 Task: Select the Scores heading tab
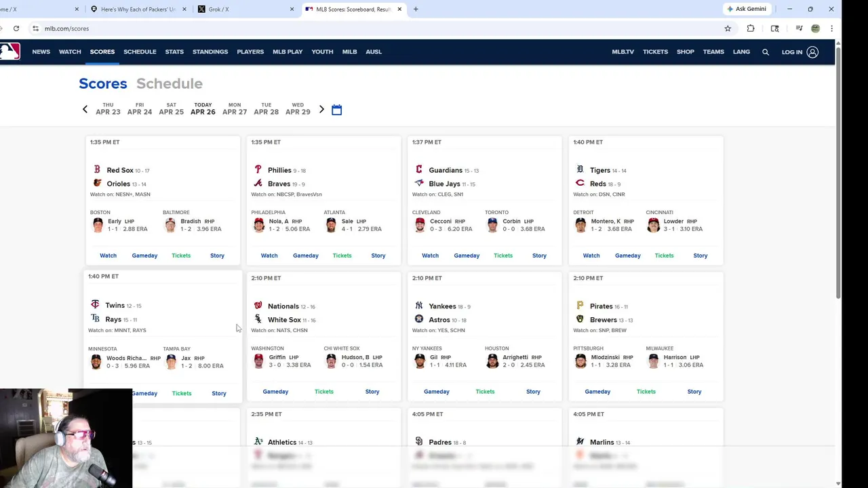click(x=103, y=83)
